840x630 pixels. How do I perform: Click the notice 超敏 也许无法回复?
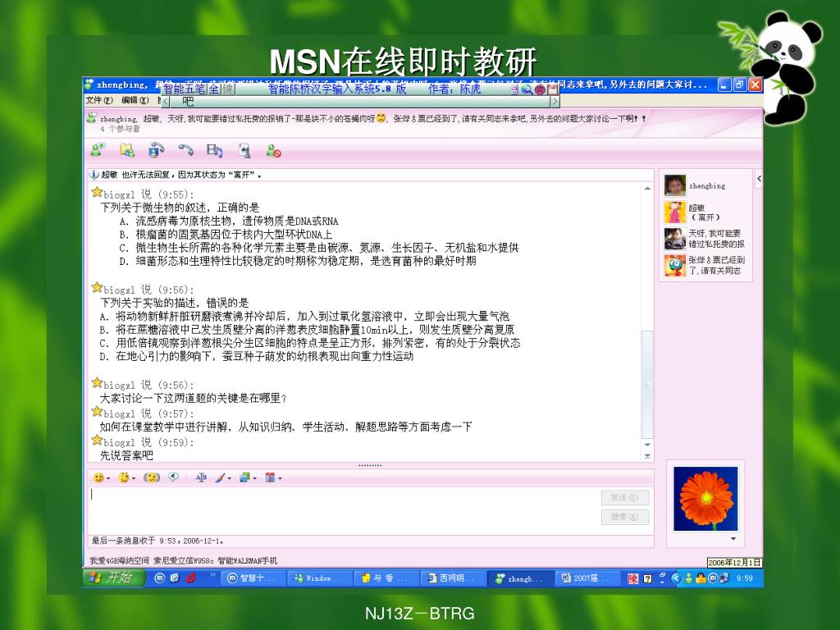(180, 175)
